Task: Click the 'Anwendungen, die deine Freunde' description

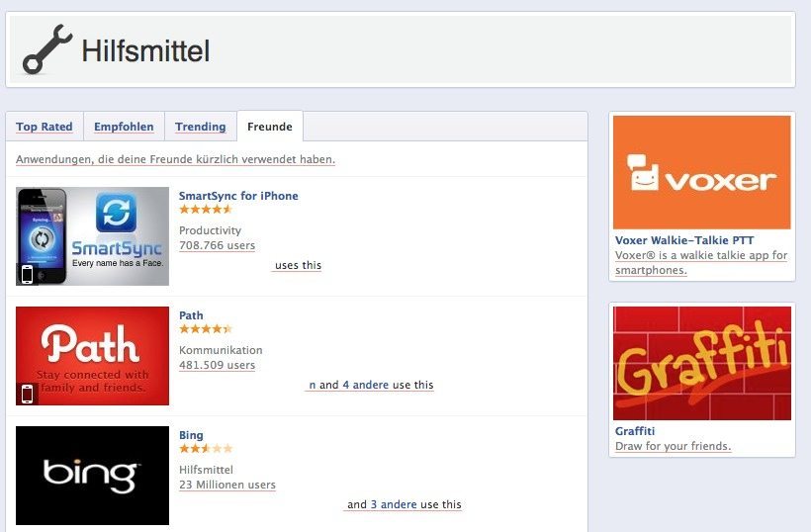Action: pos(175,159)
